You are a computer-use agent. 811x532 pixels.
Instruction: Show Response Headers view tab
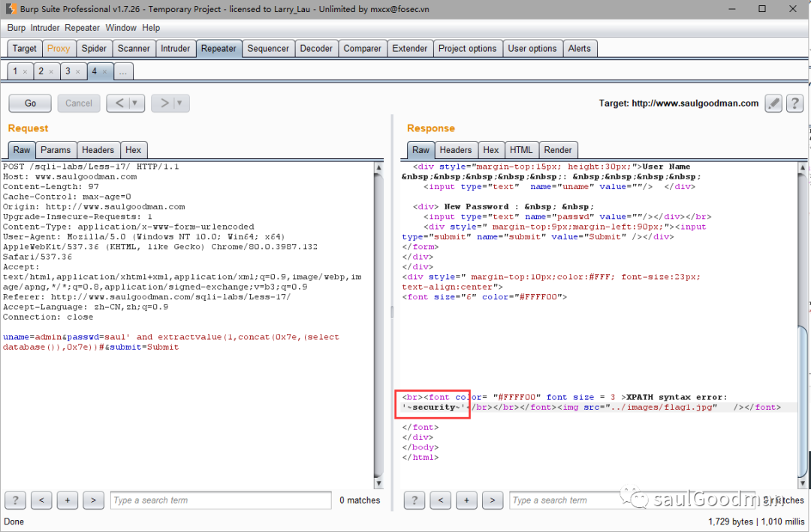[456, 150]
